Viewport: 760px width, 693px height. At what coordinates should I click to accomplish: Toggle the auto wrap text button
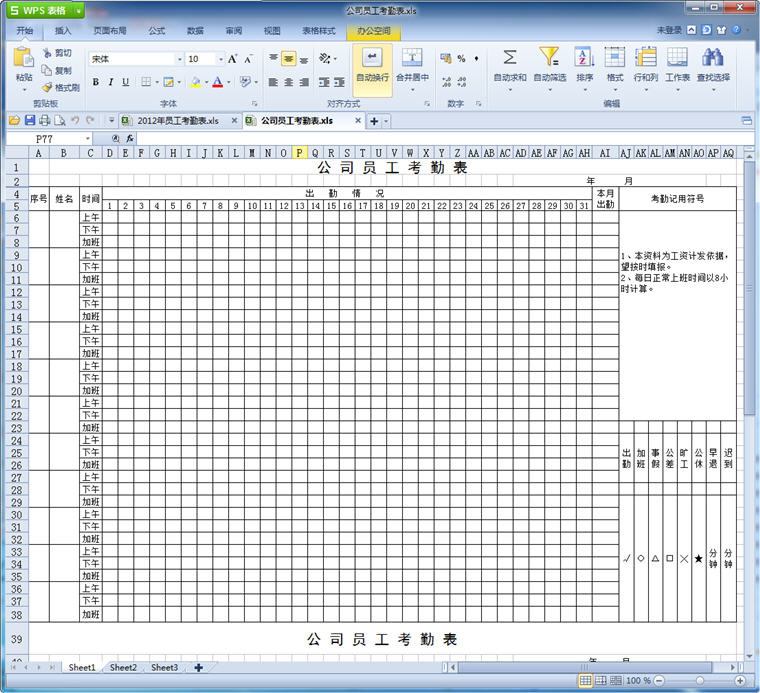(x=372, y=63)
